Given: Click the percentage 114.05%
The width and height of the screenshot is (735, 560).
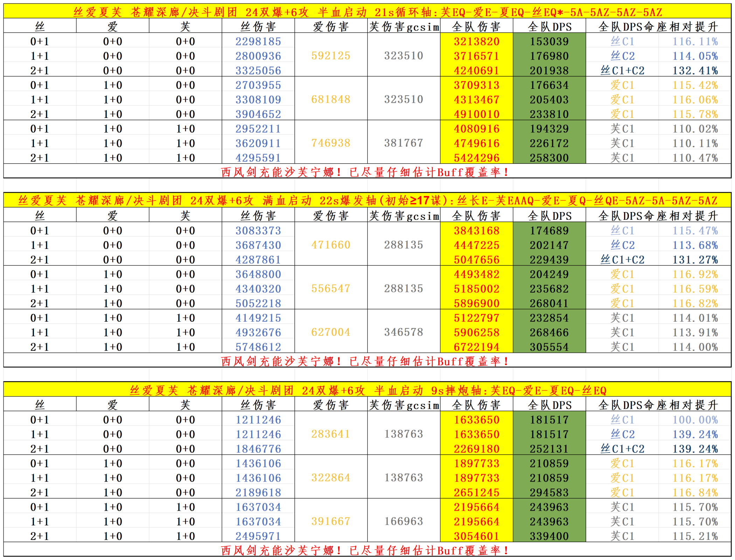Looking at the screenshot, I should coord(695,56).
